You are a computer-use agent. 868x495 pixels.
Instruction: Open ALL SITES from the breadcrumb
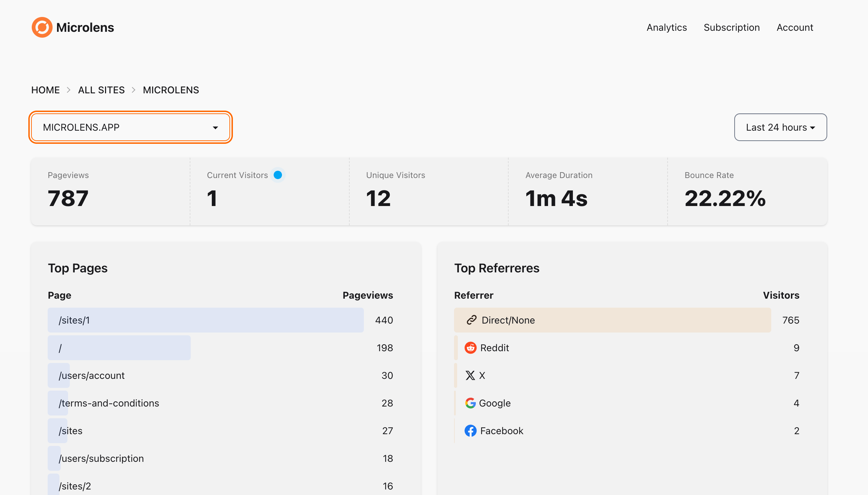[x=101, y=90]
